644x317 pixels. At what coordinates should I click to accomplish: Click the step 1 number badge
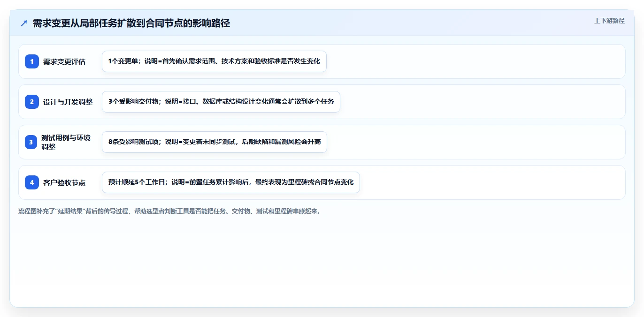(x=32, y=61)
